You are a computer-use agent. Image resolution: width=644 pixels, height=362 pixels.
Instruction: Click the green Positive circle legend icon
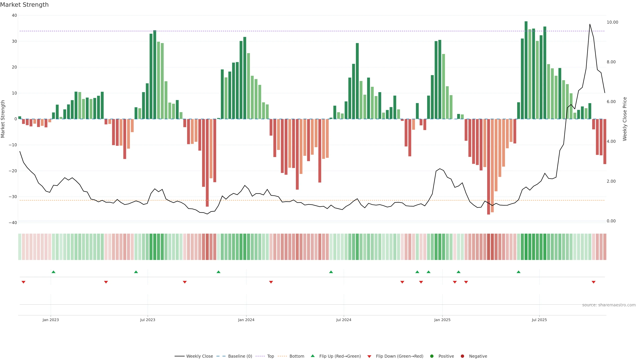pyautogui.click(x=432, y=356)
